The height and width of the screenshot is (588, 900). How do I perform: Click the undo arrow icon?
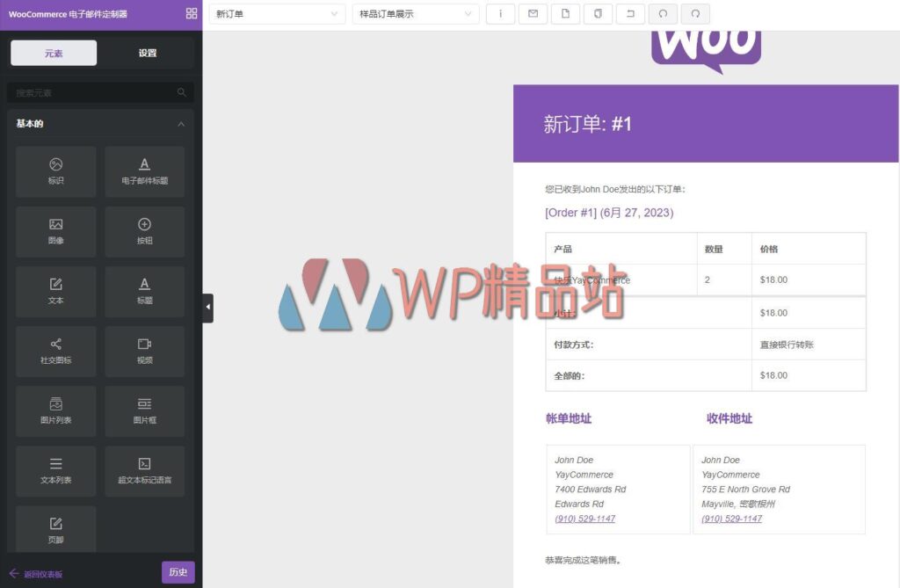tap(663, 14)
